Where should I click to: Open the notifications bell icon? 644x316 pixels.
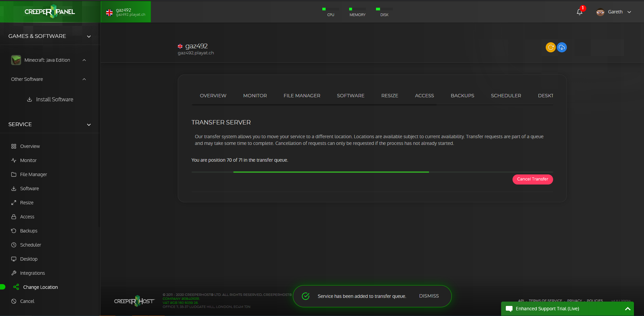[579, 12]
